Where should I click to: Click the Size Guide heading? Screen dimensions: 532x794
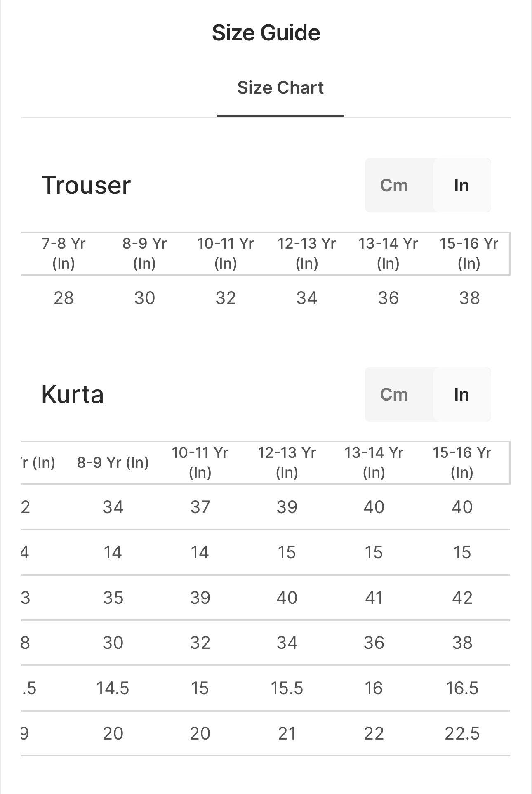click(266, 33)
